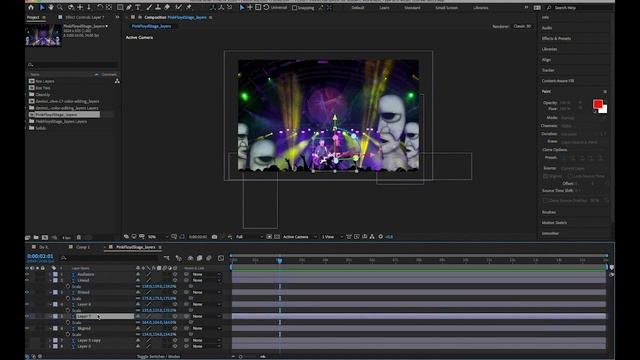Open the magnification percentage dropdown
The width and height of the screenshot is (640, 360).
coord(158,237)
